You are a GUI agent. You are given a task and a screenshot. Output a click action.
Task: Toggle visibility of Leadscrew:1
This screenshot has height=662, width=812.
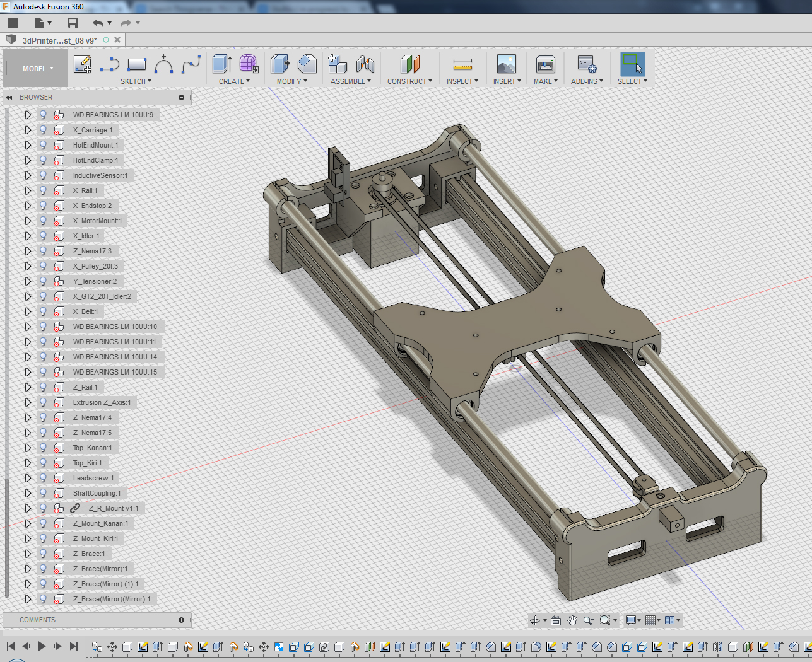43,478
